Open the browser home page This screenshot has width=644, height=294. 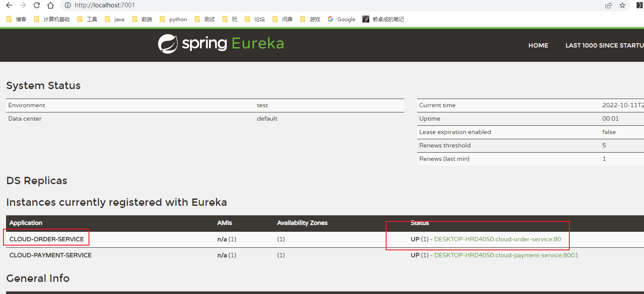[51, 6]
